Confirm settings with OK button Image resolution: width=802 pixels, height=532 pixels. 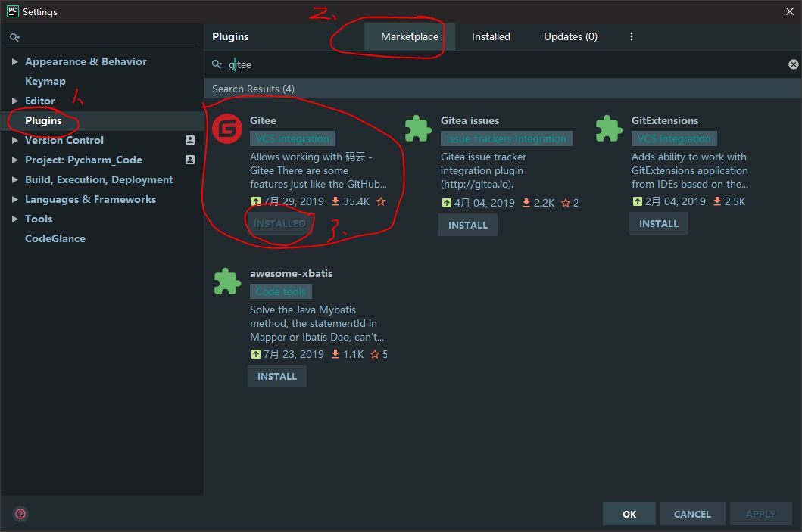629,514
